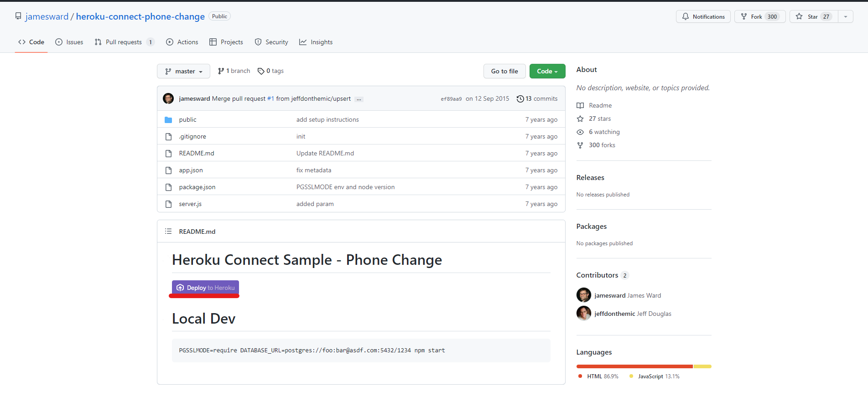
Task: Click the star icon beside 27 stars
Action: click(x=580, y=119)
